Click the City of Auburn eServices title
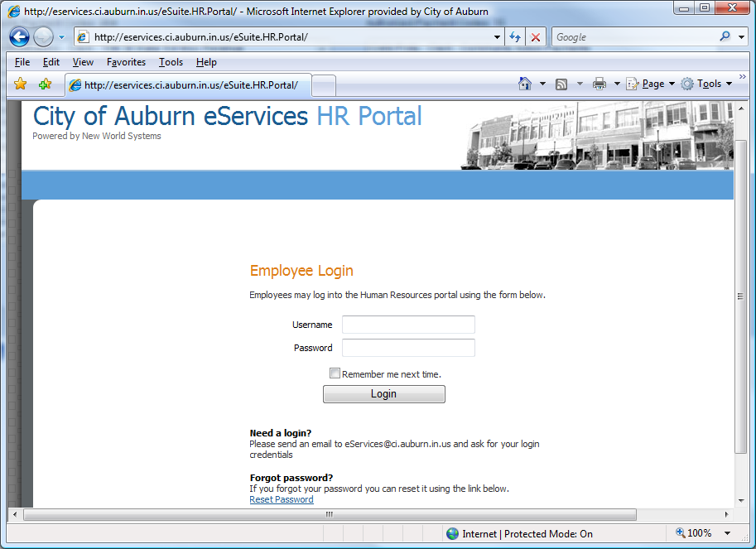756x549 pixels. [171, 116]
